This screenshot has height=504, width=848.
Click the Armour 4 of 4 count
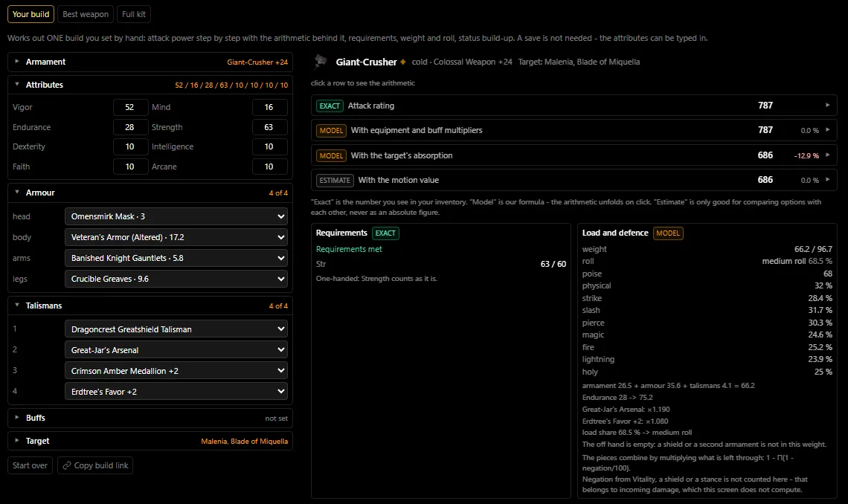point(278,193)
